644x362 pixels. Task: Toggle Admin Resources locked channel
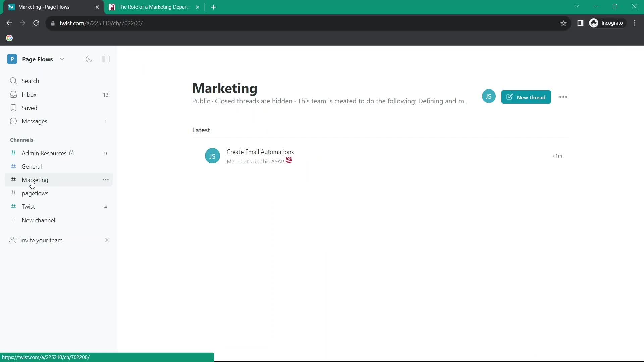pos(44,153)
